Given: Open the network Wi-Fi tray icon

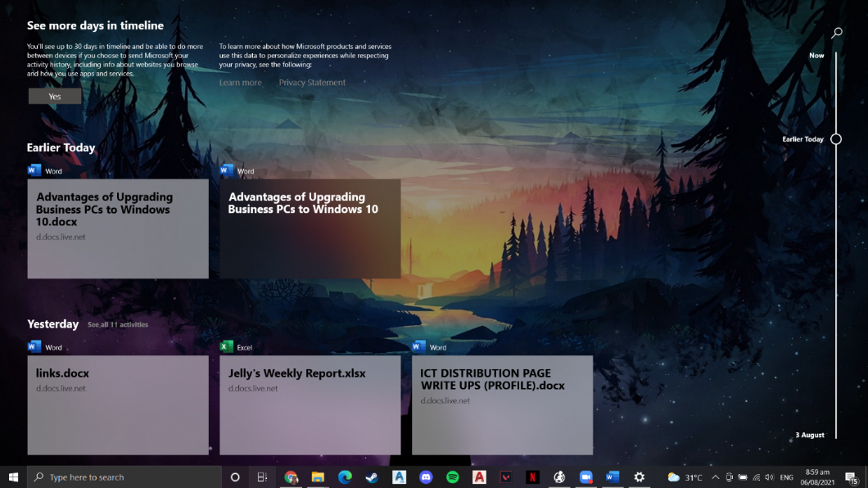Looking at the screenshot, I should 756,477.
